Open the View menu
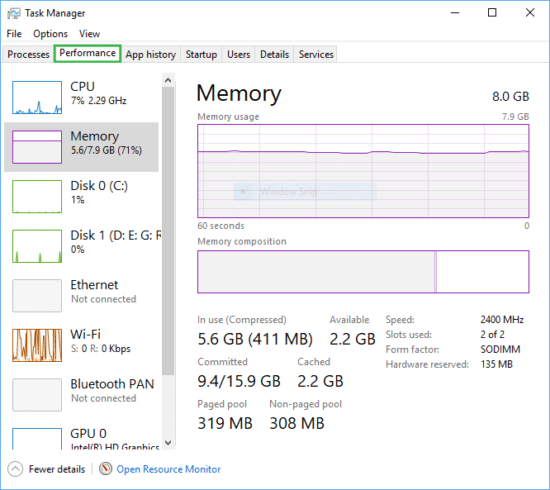 tap(89, 34)
